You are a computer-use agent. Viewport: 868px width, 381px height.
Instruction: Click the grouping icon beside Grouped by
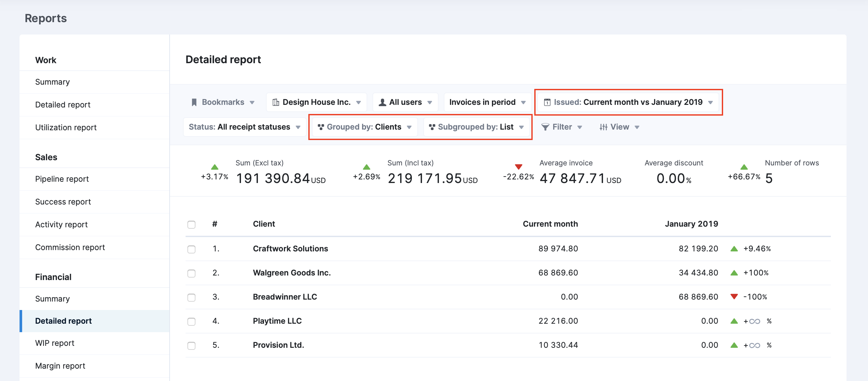pyautogui.click(x=321, y=127)
